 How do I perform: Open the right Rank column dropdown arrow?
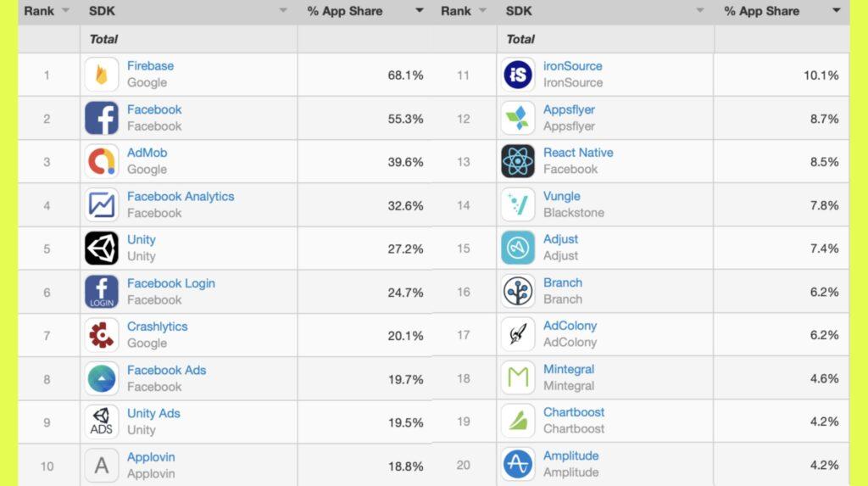click(x=482, y=10)
